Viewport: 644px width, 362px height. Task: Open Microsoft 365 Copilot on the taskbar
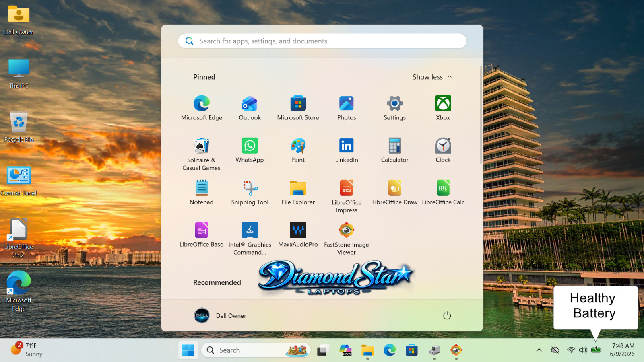345,350
